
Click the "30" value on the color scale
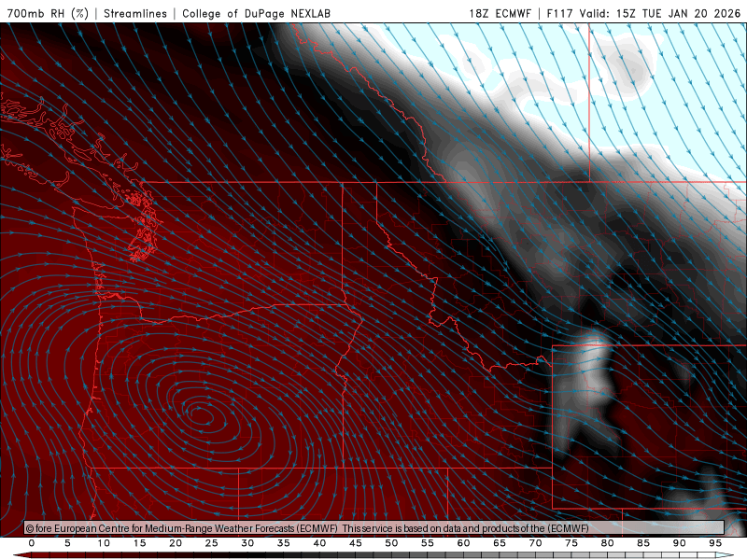click(x=247, y=543)
